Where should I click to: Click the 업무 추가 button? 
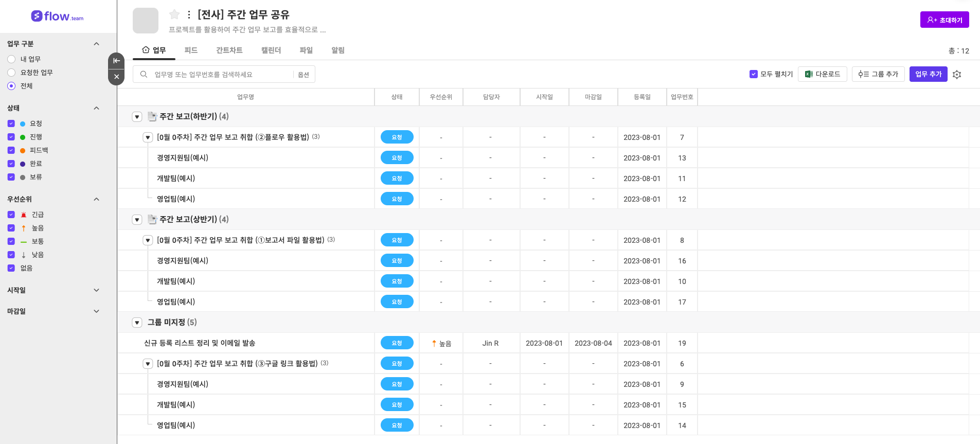[928, 74]
